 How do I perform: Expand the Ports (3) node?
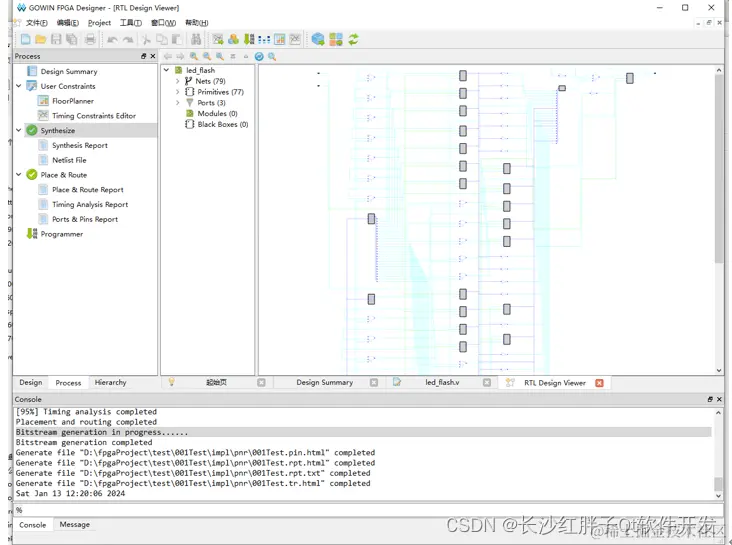point(177,103)
